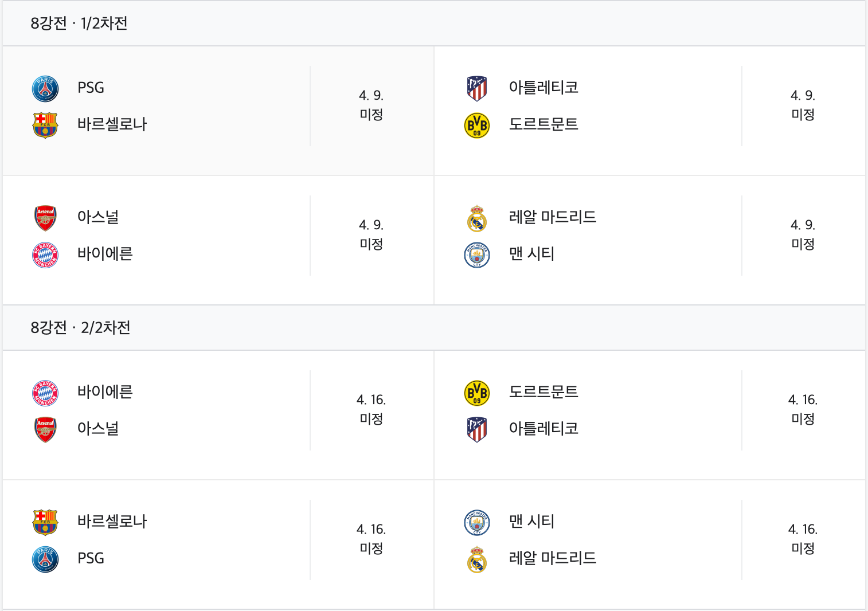Click the Barcelona crest in the first-leg match
The width and height of the screenshot is (868, 611).
[x=45, y=126]
